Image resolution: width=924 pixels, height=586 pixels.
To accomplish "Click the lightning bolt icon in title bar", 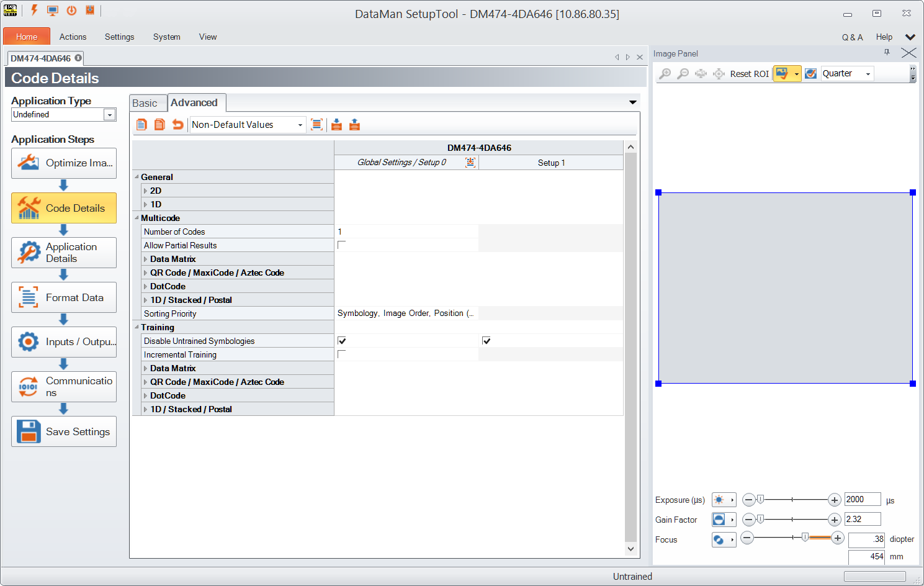I will click(34, 11).
